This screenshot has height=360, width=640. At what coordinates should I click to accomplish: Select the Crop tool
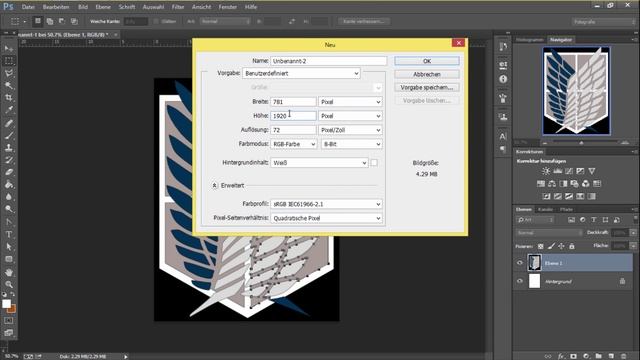[9, 98]
